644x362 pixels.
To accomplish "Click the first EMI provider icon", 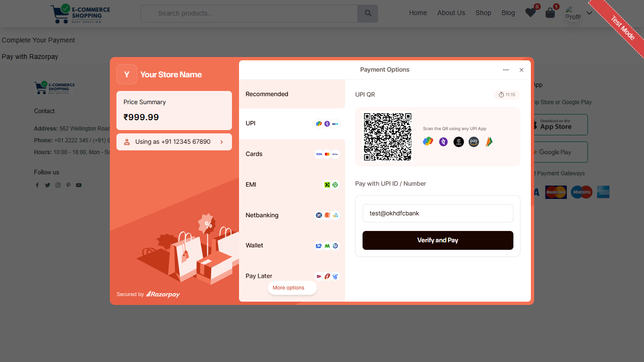I will click(327, 185).
